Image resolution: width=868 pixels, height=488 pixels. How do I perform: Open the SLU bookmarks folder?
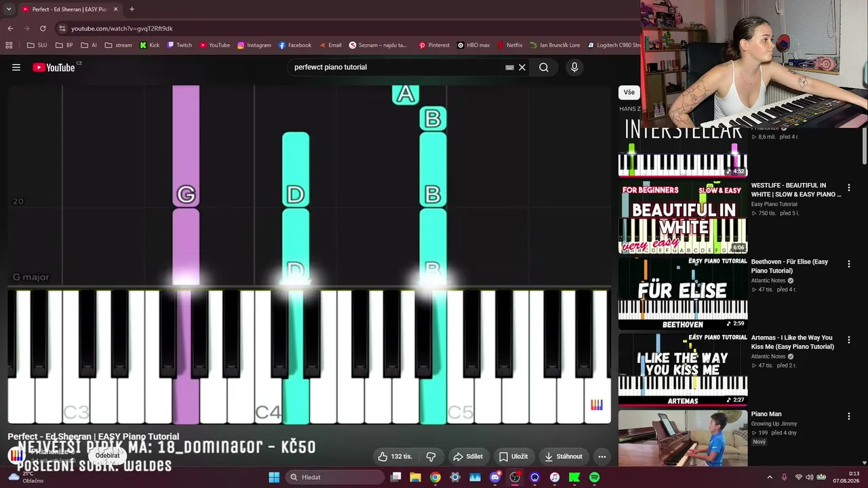pyautogui.click(x=37, y=45)
